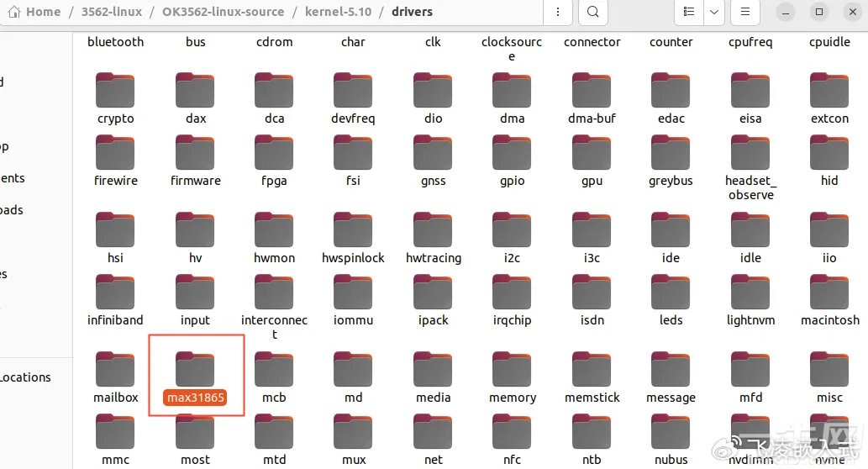
Task: Select the crypto folder icon
Action: coord(115,90)
